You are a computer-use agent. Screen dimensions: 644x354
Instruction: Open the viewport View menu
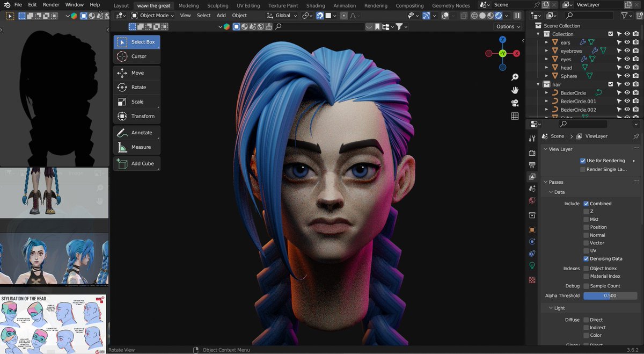(185, 16)
